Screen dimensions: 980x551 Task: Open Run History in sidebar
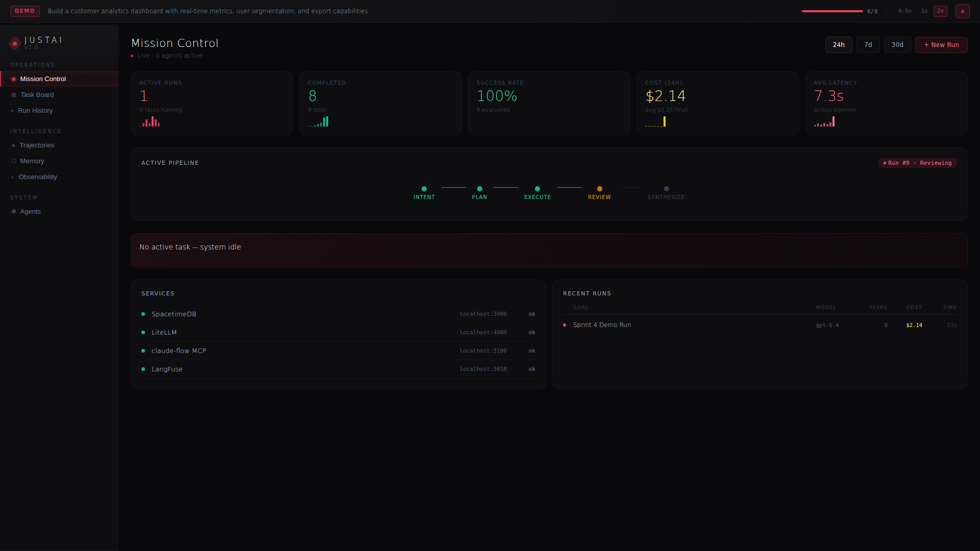point(59,111)
